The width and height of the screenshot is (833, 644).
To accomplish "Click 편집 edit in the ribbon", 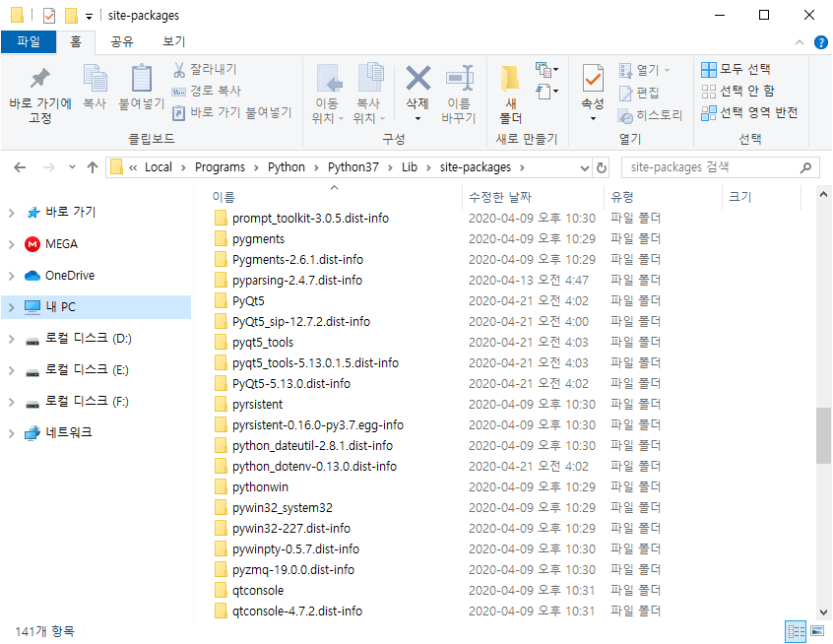I will [639, 93].
